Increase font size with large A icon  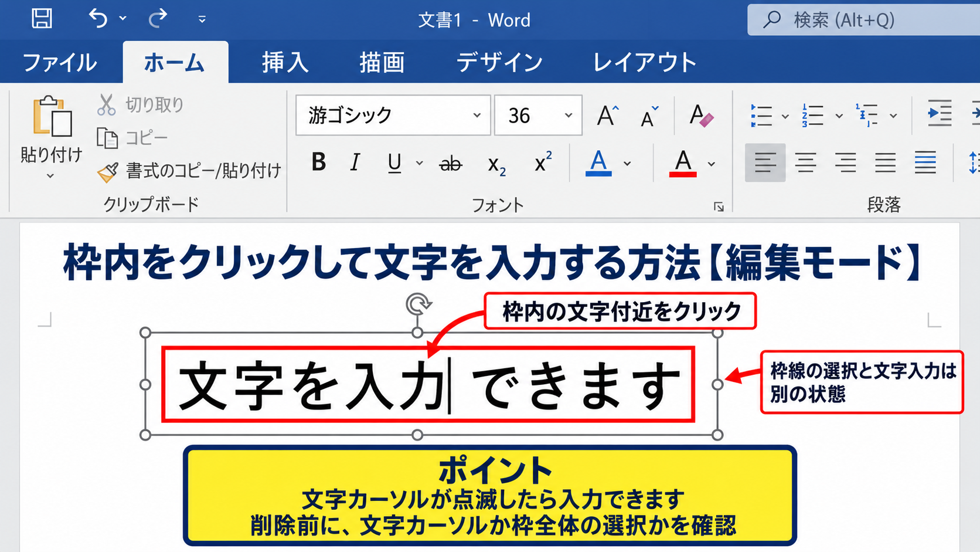pos(607,116)
